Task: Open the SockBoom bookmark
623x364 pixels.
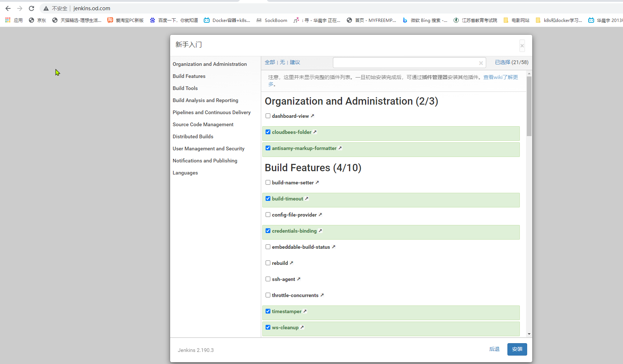Action: [271, 20]
